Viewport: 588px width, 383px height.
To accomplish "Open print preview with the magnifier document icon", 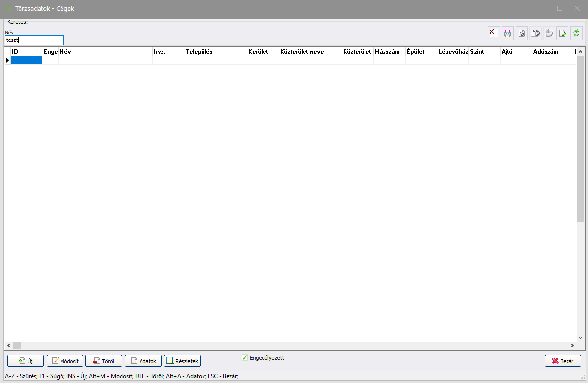I will coord(522,33).
